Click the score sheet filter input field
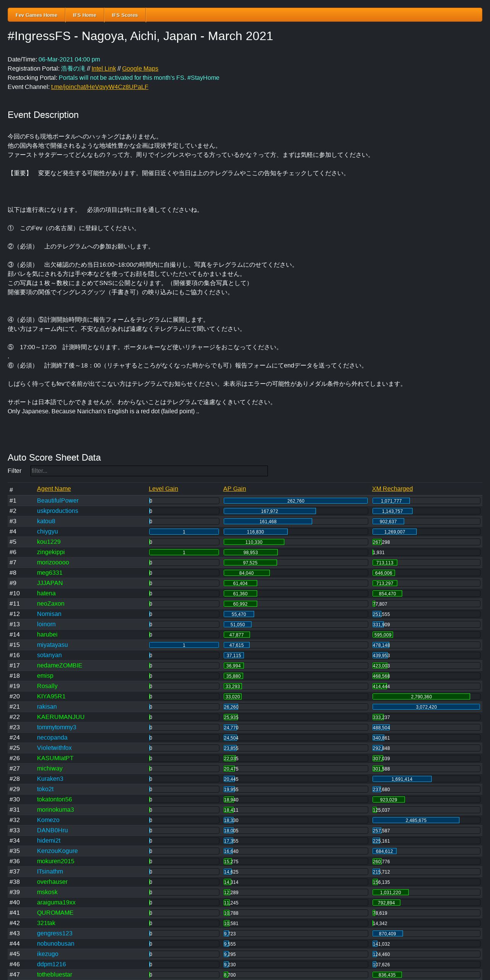This screenshot has width=490, height=980. [x=149, y=471]
